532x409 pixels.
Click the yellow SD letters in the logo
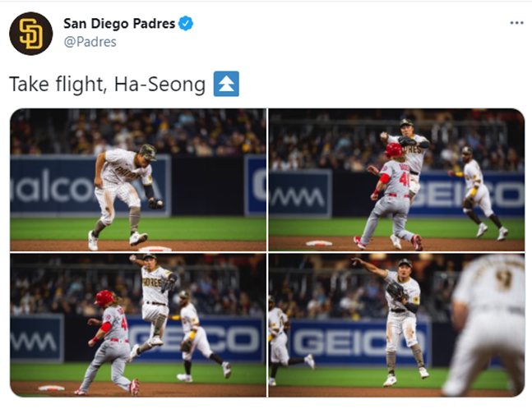pos(31,34)
